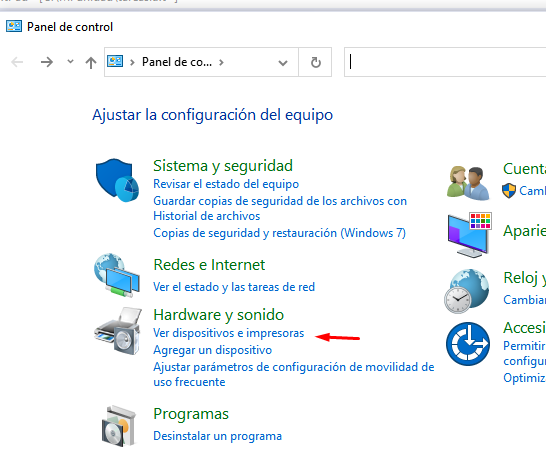Image resolution: width=546 pixels, height=462 pixels.
Task: Go forward with the right arrow button
Action: [x=47, y=62]
